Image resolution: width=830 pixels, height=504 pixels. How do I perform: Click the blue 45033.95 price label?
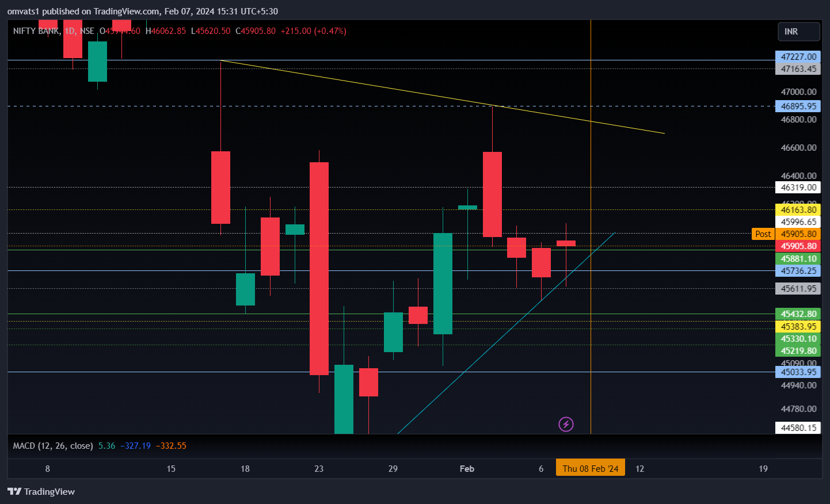[798, 372]
